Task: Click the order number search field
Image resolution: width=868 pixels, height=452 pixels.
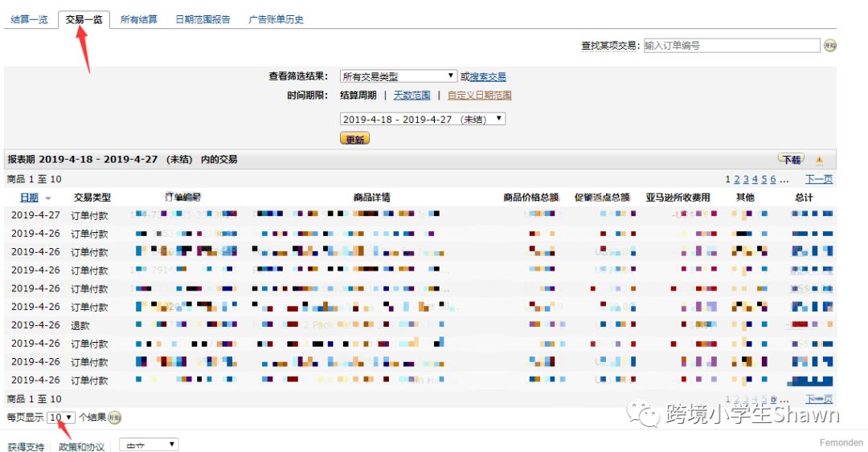Action: (731, 46)
